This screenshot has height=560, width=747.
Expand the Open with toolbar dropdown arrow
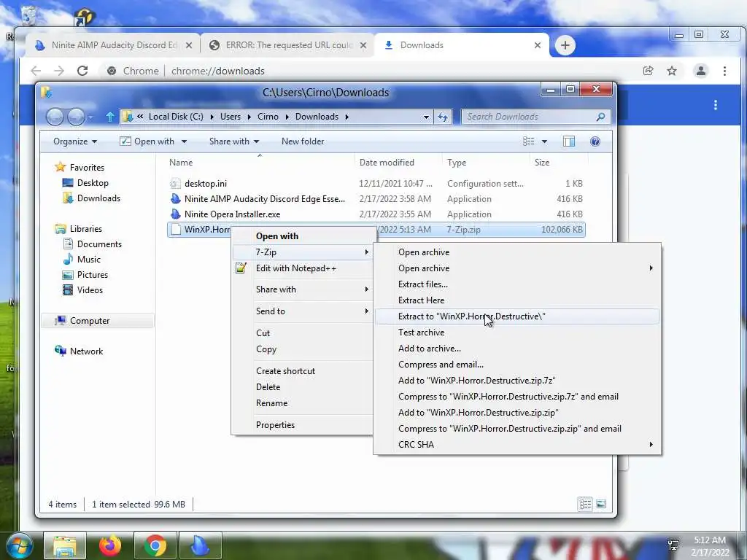pos(184,141)
